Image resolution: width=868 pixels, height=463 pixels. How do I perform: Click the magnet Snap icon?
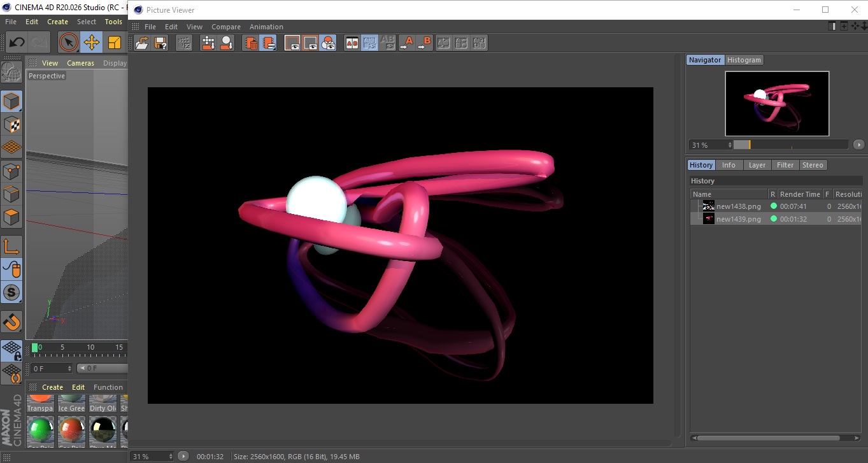click(x=11, y=322)
